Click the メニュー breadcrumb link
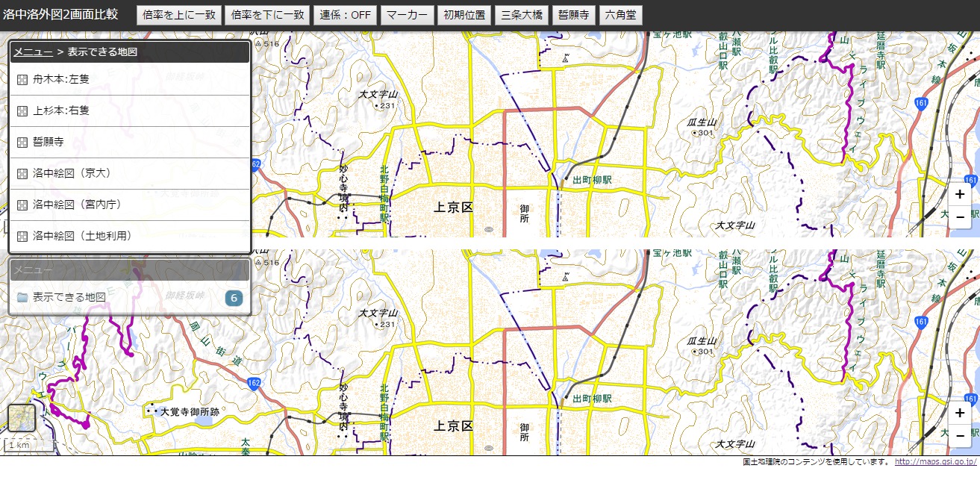The width and height of the screenshot is (980, 480). pos(33,52)
